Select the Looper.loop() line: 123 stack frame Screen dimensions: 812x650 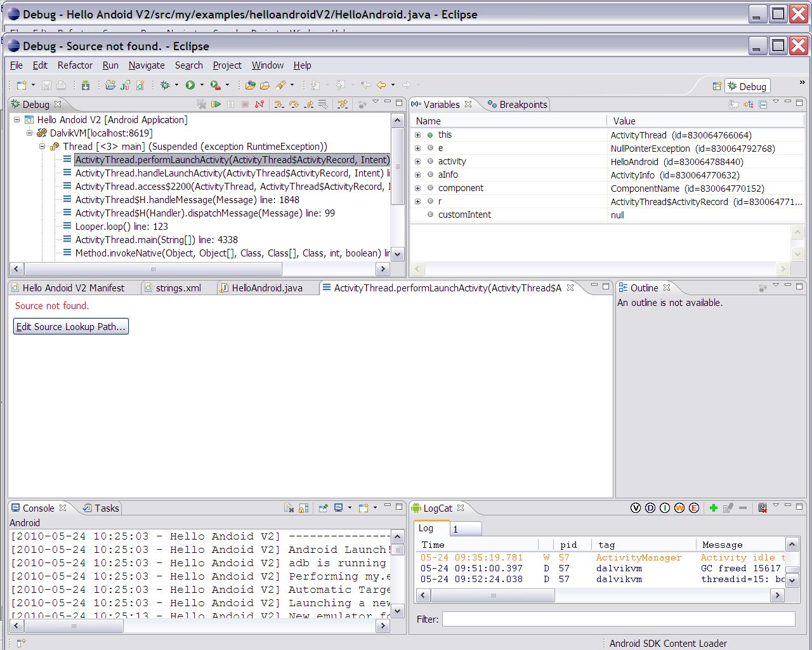click(121, 226)
